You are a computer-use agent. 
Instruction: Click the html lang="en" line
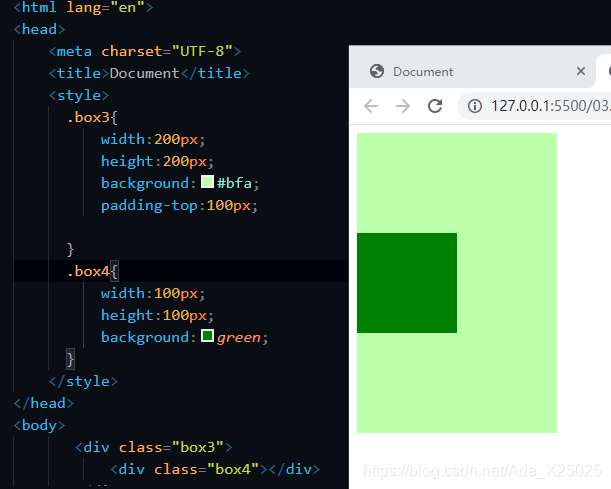point(83,7)
